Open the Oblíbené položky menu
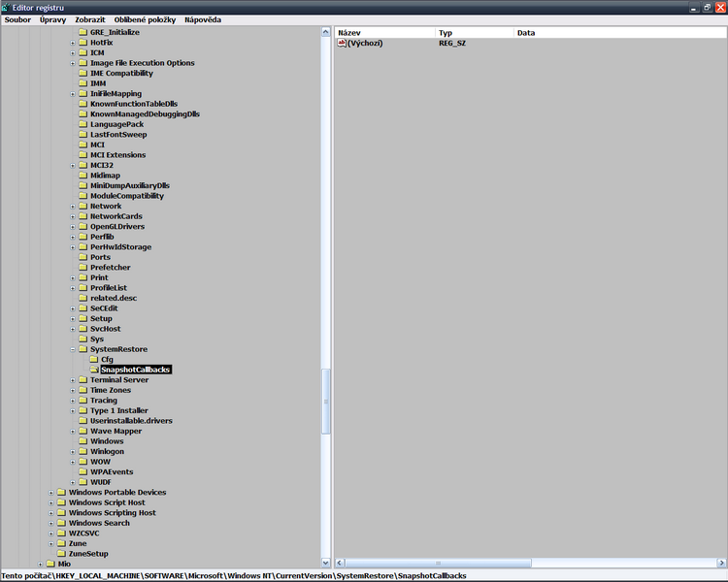Image resolution: width=728 pixels, height=582 pixels. (145, 20)
